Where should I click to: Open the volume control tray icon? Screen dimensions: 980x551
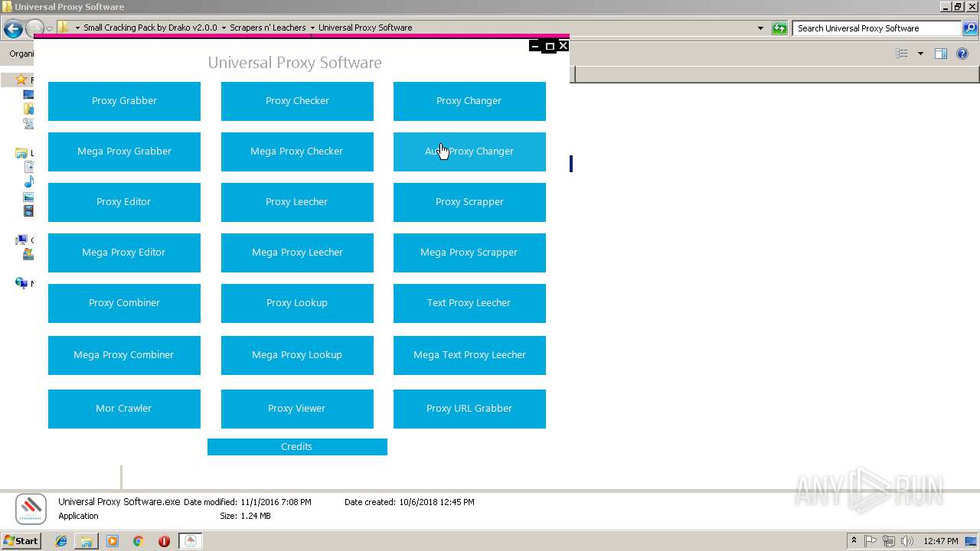point(907,541)
